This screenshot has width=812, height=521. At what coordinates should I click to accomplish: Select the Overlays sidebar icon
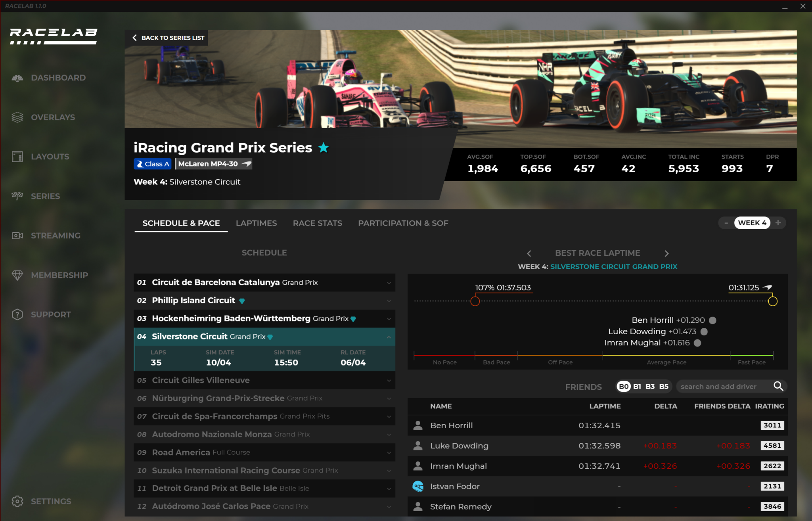[x=17, y=117]
